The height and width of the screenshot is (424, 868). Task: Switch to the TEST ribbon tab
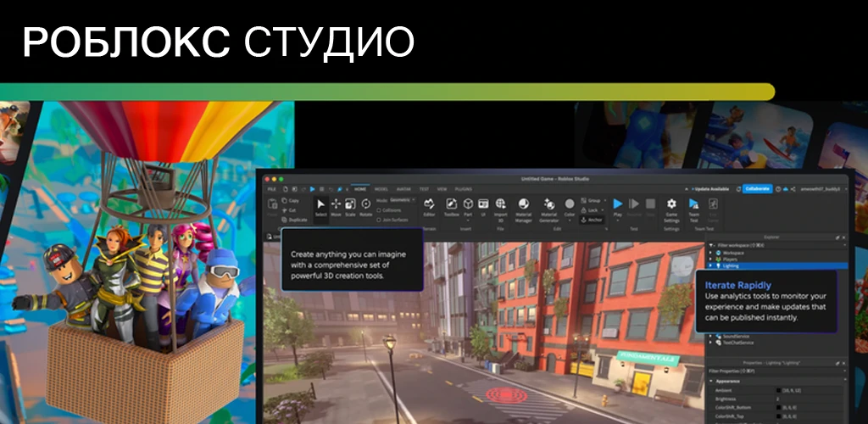(424, 189)
